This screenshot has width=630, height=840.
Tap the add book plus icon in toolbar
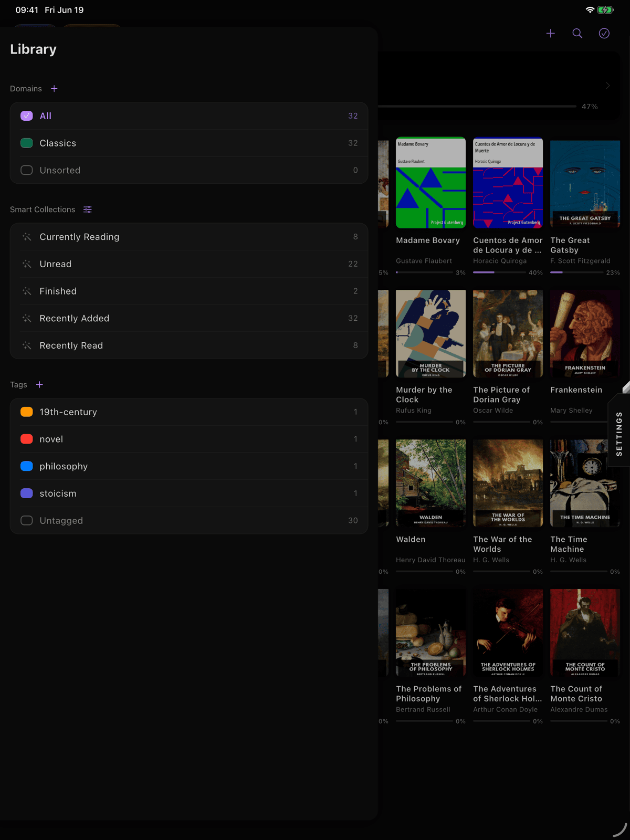pyautogui.click(x=550, y=34)
